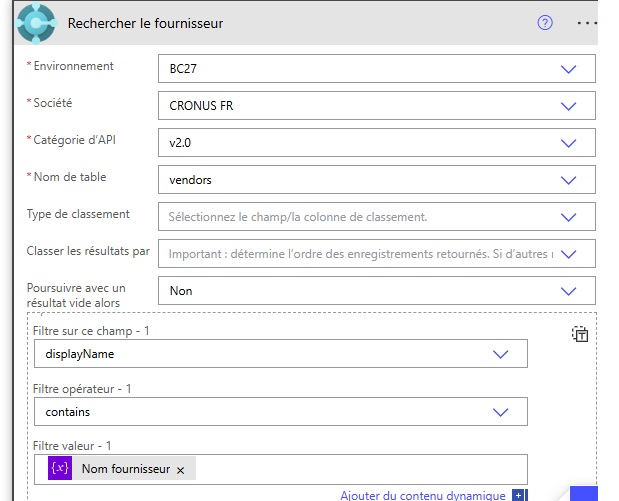The height and width of the screenshot is (501, 619).
Task: Remove the Nom fournisseur token with x
Action: click(x=180, y=470)
